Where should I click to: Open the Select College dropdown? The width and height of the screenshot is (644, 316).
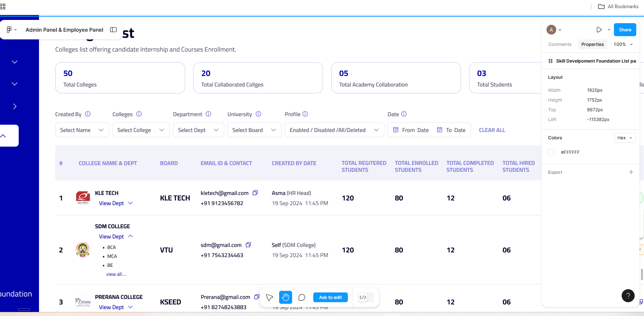(x=141, y=130)
